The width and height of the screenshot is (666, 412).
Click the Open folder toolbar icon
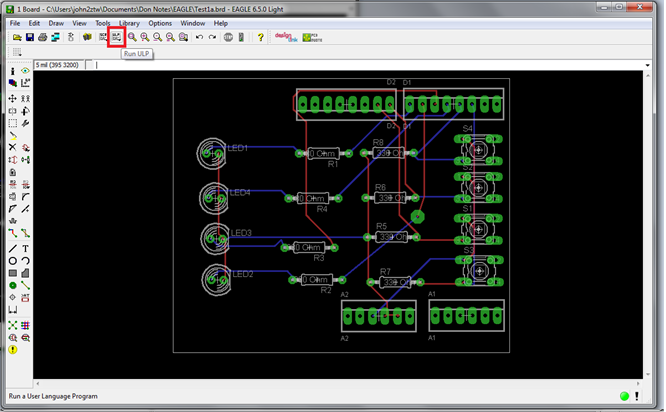(17, 37)
